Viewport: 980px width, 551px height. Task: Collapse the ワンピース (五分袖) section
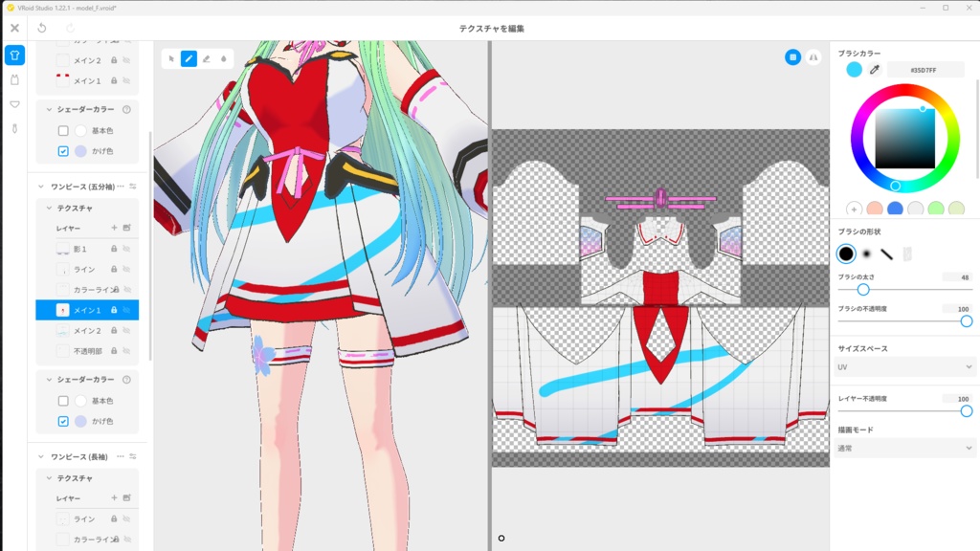(39, 187)
